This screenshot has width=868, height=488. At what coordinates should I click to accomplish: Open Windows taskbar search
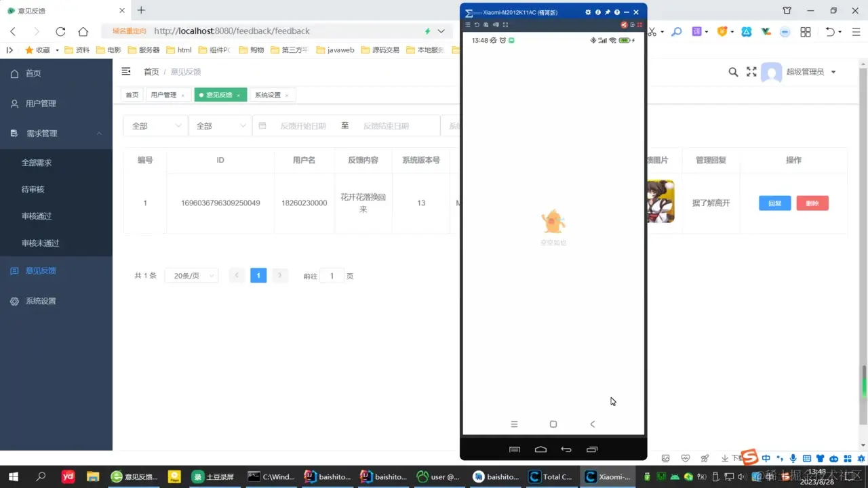41,476
